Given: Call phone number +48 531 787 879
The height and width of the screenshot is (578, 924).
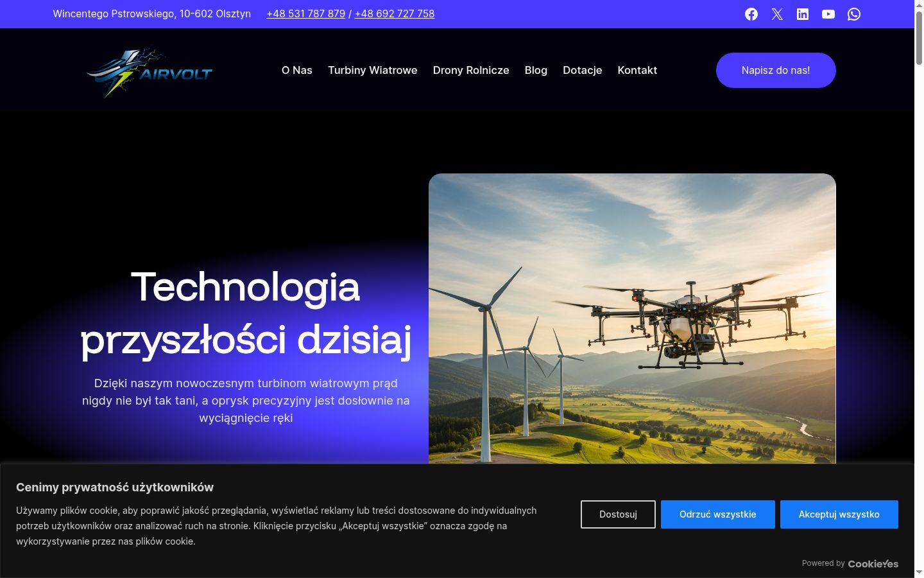Looking at the screenshot, I should [x=306, y=13].
